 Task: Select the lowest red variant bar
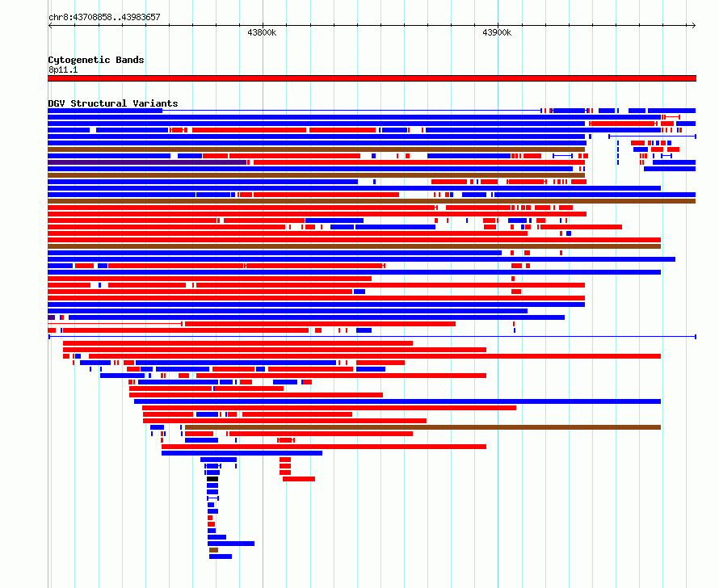pyautogui.click(x=211, y=524)
